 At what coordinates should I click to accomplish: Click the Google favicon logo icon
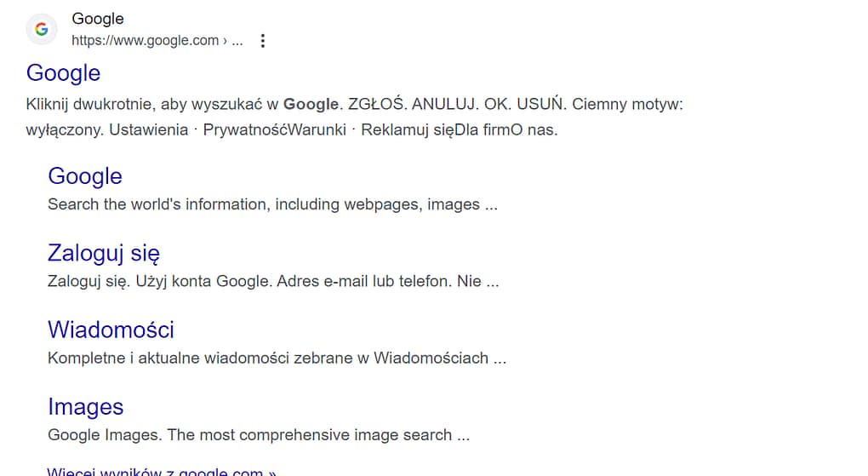[41, 30]
